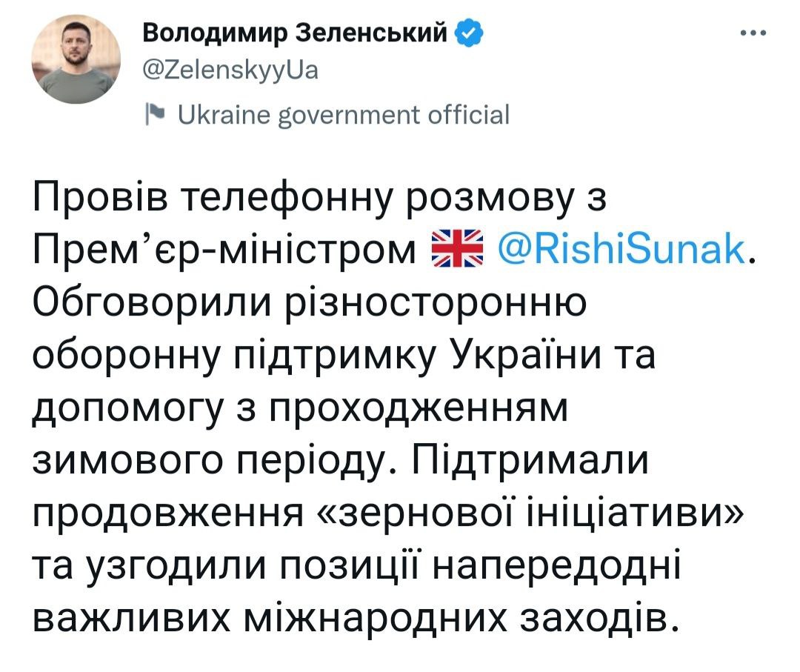800x672 pixels.
Task: Click the UK flag emoji in tweet
Action: tap(456, 250)
